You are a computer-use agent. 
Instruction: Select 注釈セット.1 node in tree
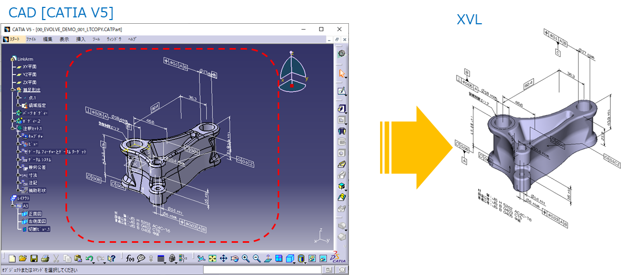pos(30,128)
